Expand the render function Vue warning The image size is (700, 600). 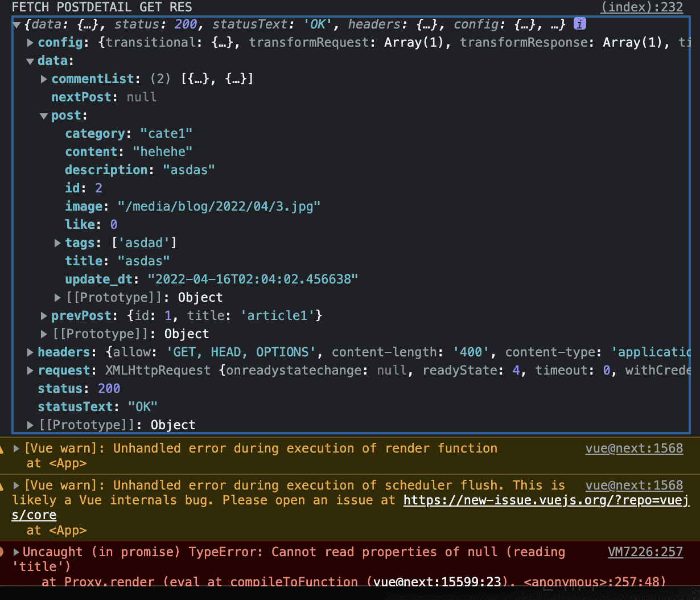click(x=17, y=449)
